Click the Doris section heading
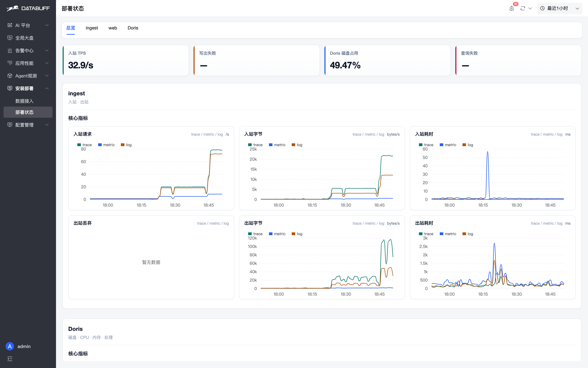Screen dimensions: 588x368 pos(76,329)
